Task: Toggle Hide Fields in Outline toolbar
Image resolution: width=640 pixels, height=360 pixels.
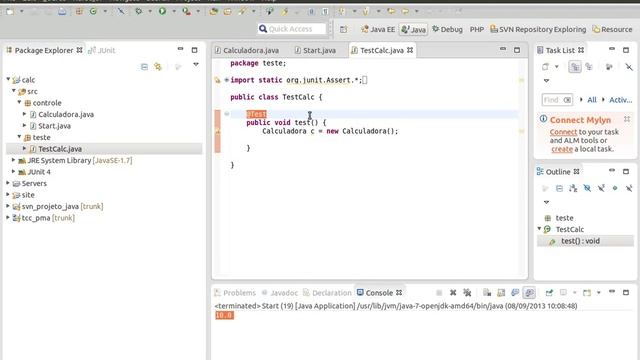Action: [x=587, y=188]
